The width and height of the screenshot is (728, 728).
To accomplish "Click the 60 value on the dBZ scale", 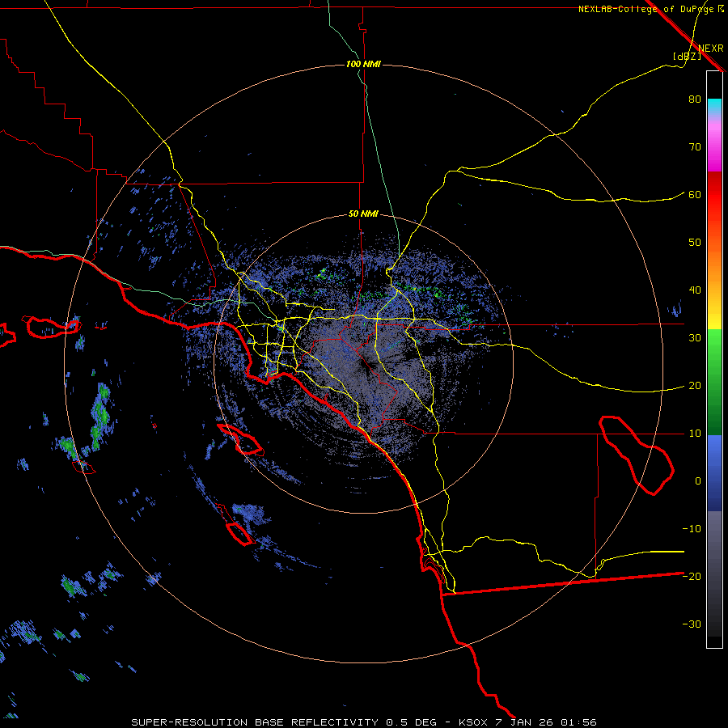I will pos(695,194).
